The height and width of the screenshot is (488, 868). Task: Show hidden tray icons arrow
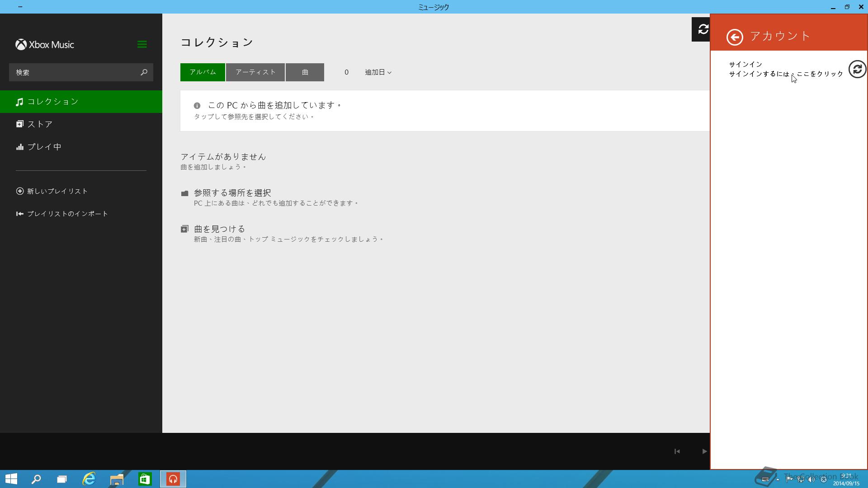pos(778,479)
